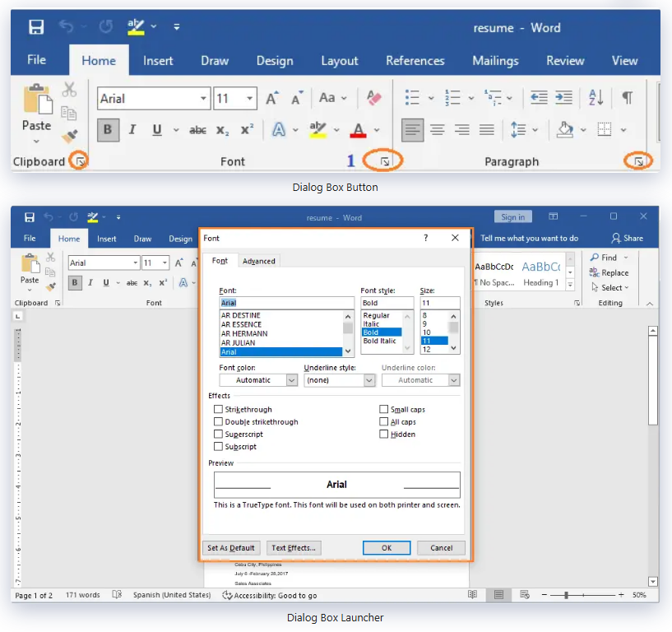This screenshot has height=632, width=672.
Task: Show paragraph marks with the pilcrow icon
Action: coord(628,98)
